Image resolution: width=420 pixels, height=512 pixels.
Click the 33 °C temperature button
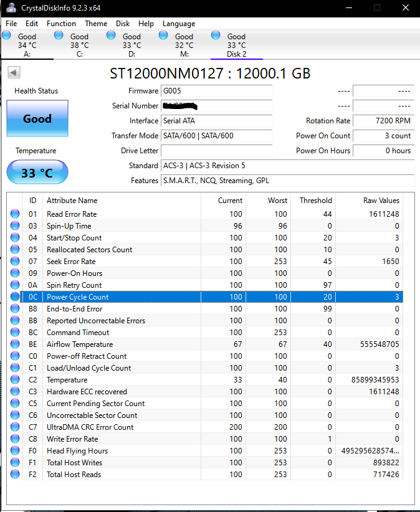(37, 172)
